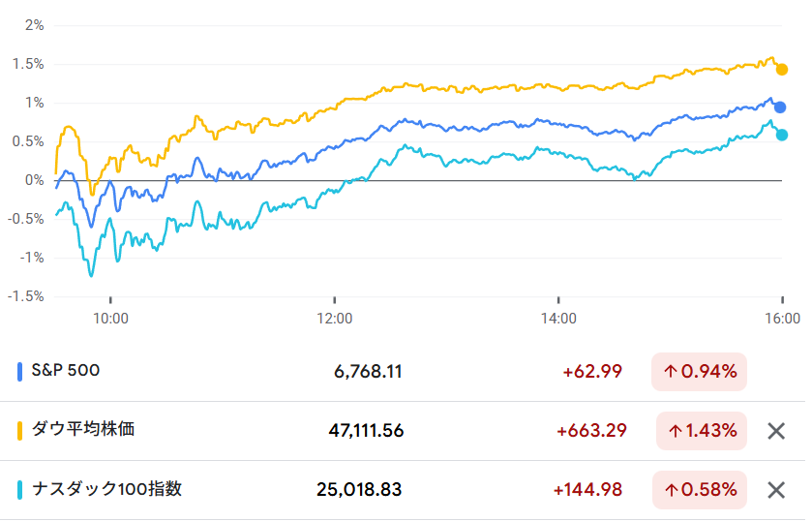The image size is (812, 521).
Task: Open the ナスダック100指数 index link
Action: (106, 489)
